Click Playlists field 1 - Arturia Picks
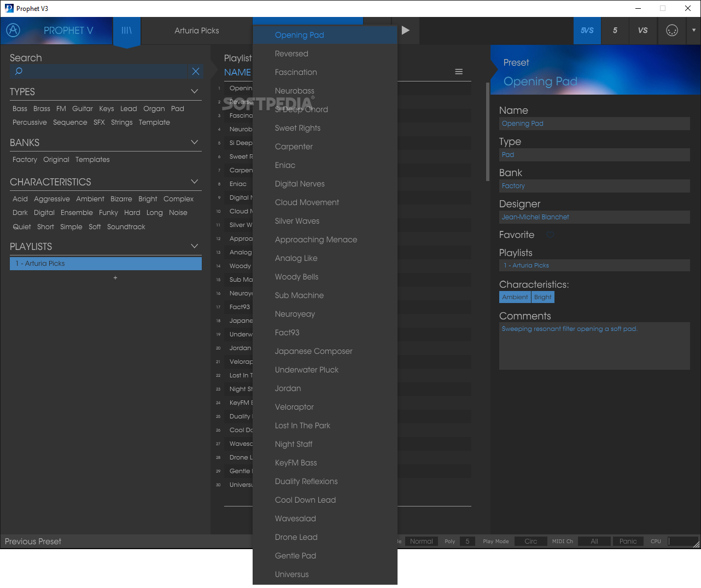 pyautogui.click(x=594, y=265)
